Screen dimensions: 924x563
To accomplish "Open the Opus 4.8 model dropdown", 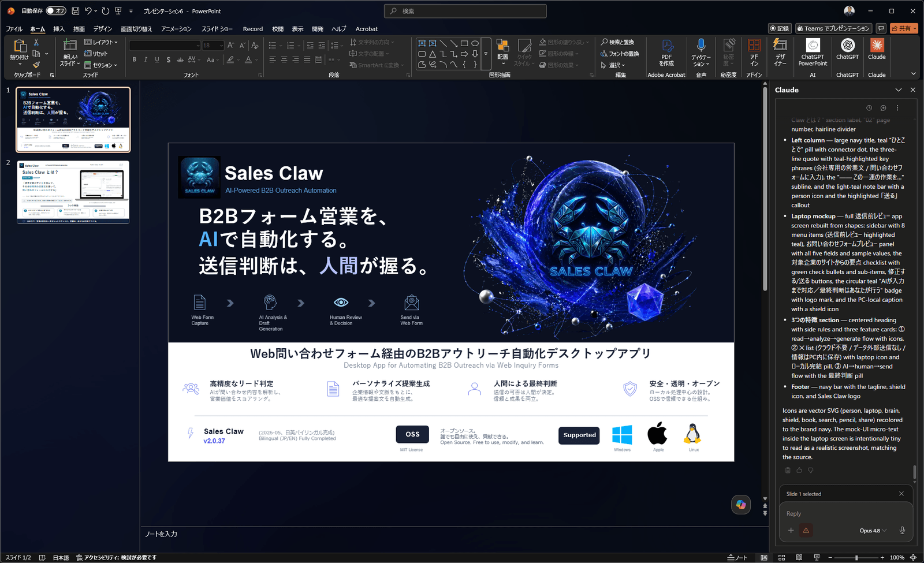I will click(873, 531).
